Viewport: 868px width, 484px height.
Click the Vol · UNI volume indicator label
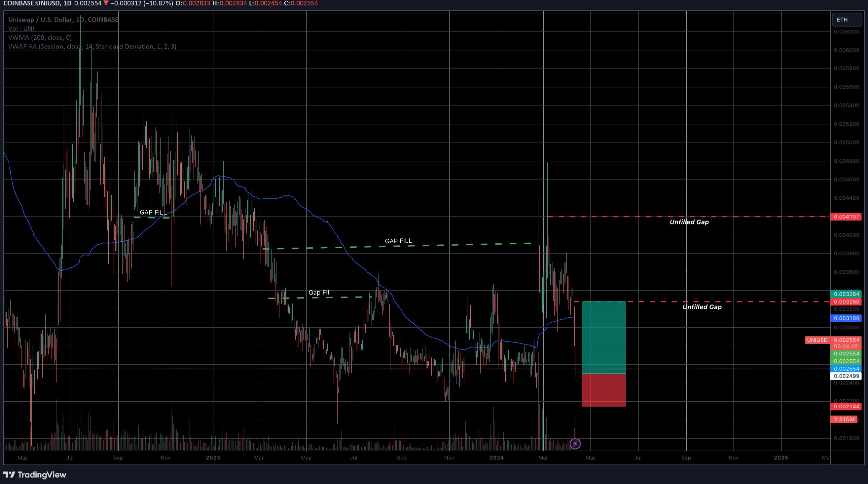[21, 28]
